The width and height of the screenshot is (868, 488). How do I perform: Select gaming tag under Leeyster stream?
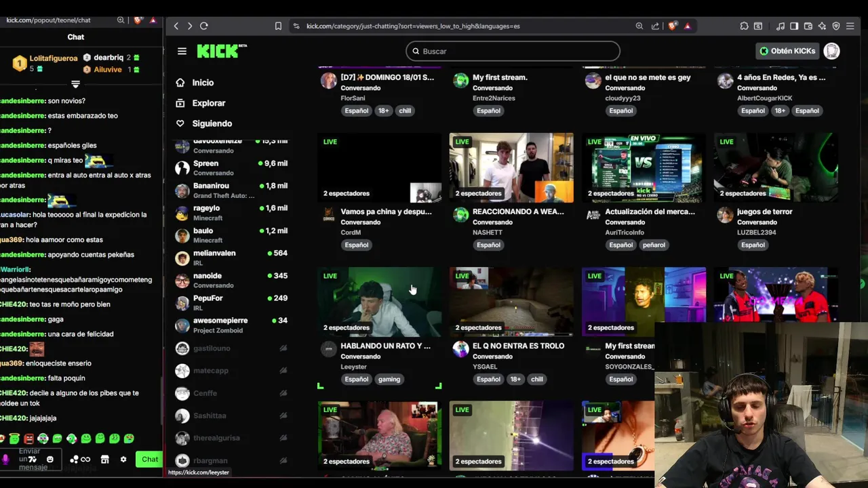(389, 379)
